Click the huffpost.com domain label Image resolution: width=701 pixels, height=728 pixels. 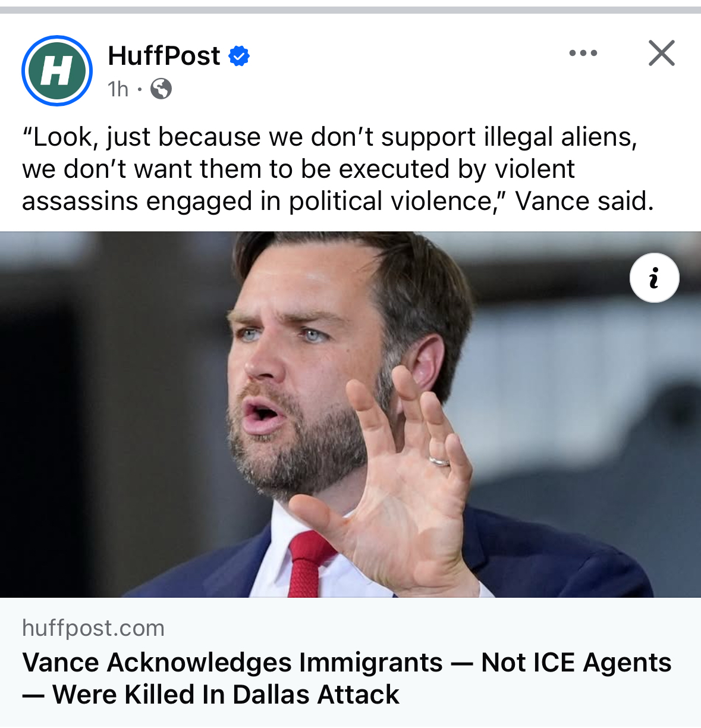(x=93, y=628)
